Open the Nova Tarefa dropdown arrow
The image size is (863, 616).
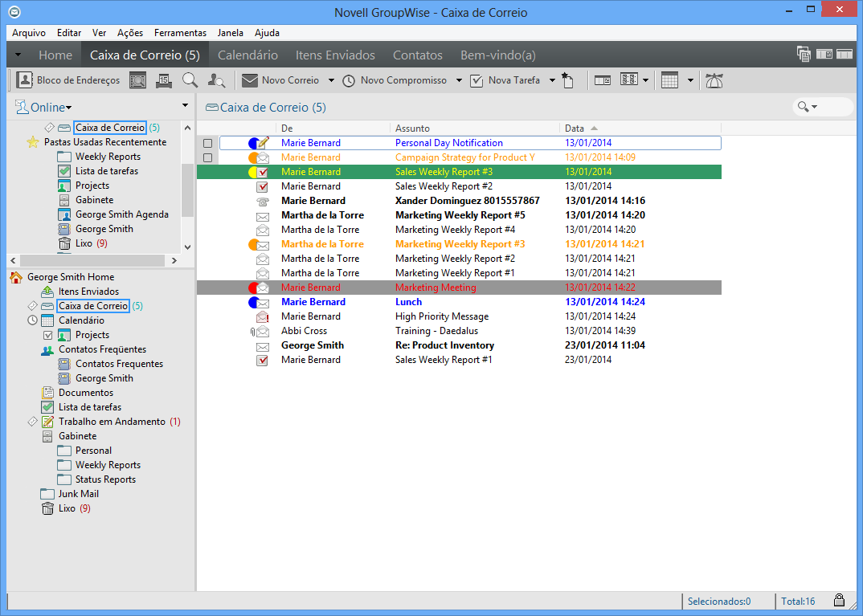(x=552, y=80)
